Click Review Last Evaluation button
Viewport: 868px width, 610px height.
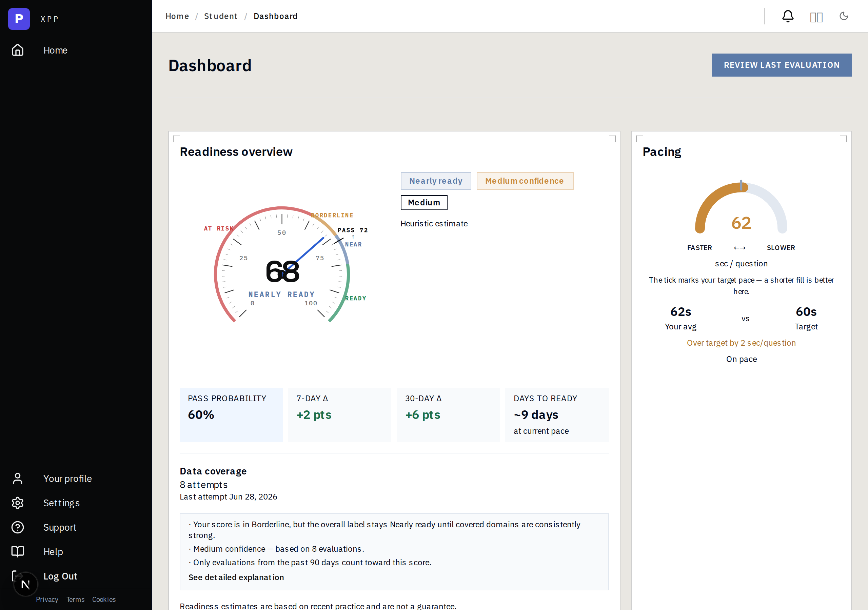pos(782,65)
